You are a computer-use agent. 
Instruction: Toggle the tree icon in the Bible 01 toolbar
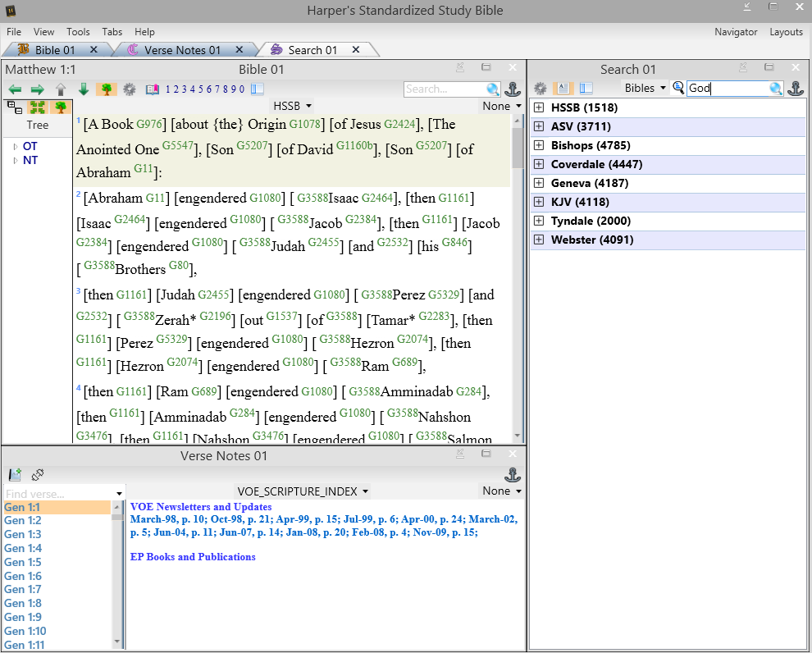(107, 89)
